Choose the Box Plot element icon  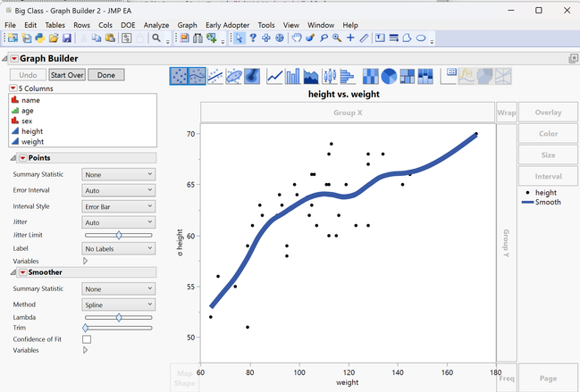[329, 76]
